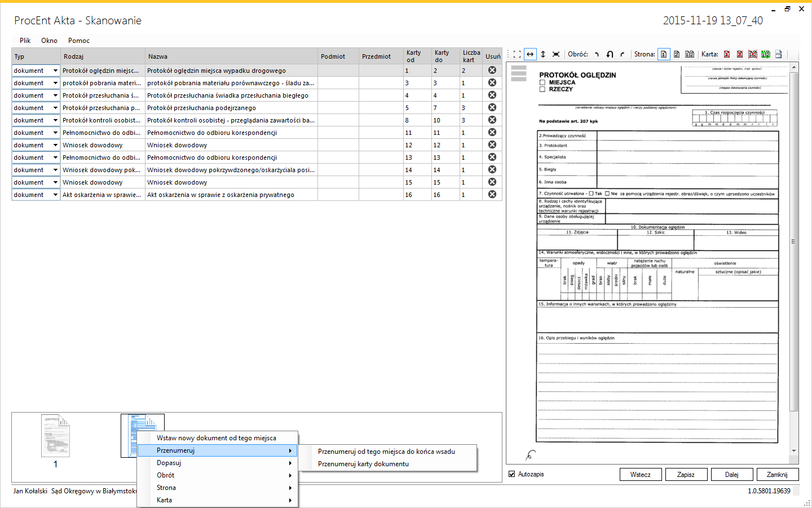Show page 1 using Strona icon
Image resolution: width=812 pixels, height=508 pixels.
664,54
